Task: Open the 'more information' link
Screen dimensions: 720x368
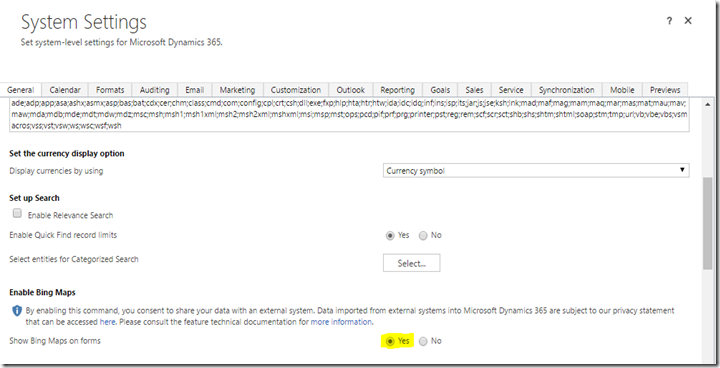Action: click(341, 322)
